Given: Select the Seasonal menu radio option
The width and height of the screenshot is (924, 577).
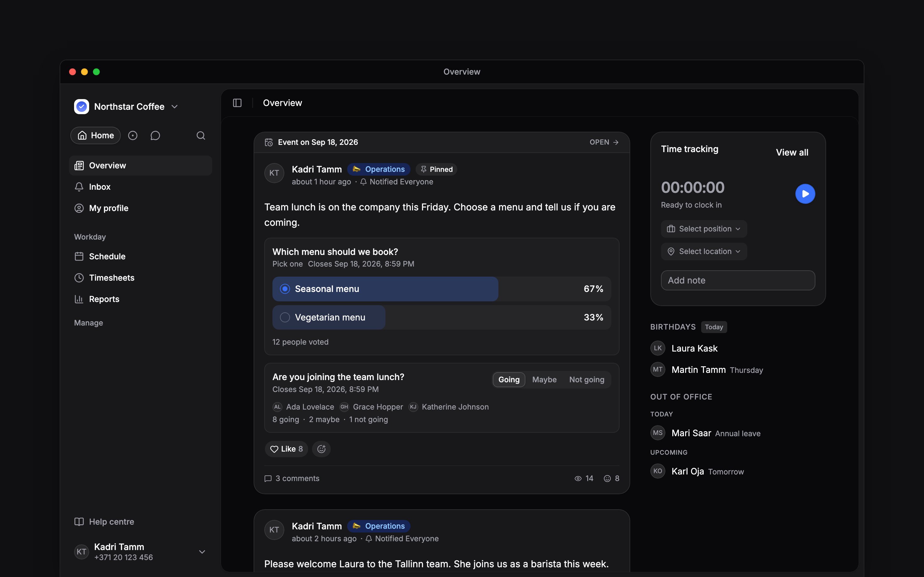Looking at the screenshot, I should (285, 289).
